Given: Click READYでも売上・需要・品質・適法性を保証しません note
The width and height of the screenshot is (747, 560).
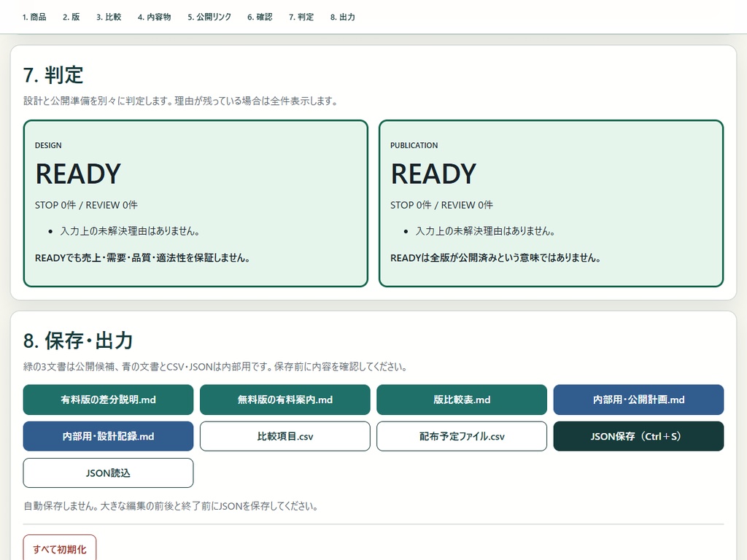Looking at the screenshot, I should (x=142, y=258).
